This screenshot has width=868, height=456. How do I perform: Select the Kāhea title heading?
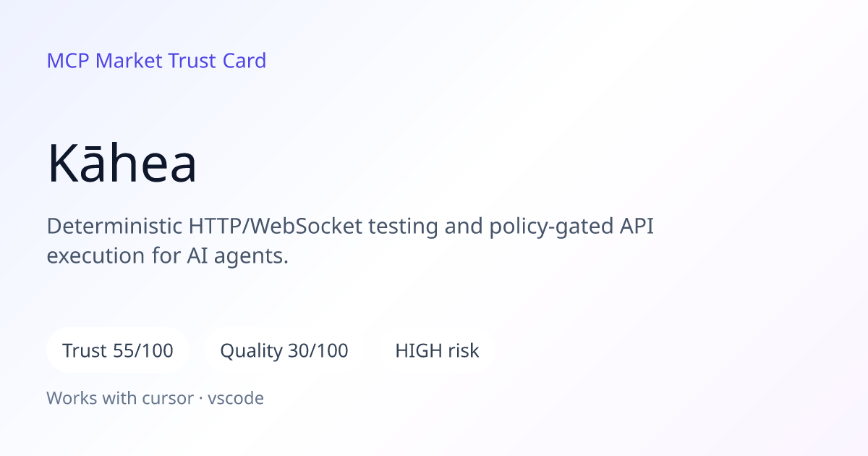(122, 164)
